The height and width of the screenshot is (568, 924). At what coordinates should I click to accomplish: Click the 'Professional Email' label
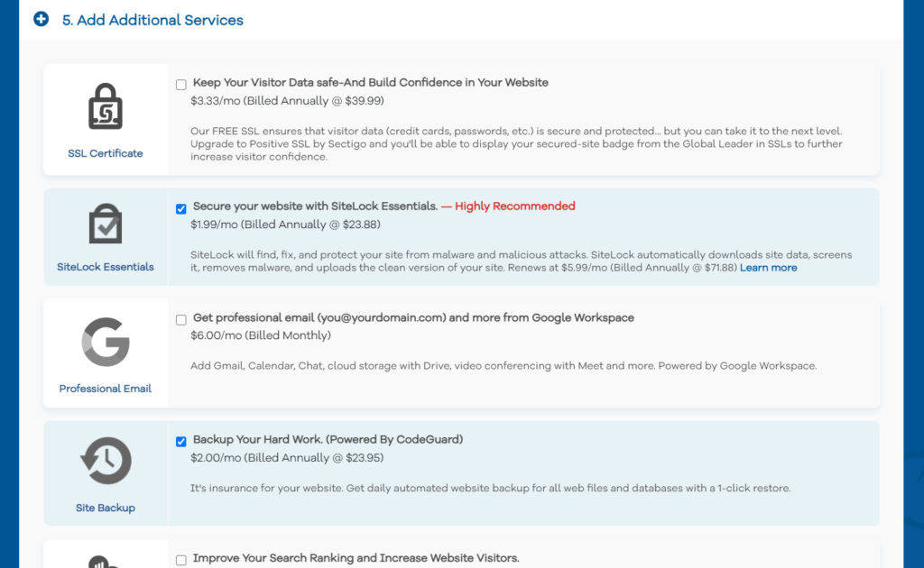[x=106, y=389]
